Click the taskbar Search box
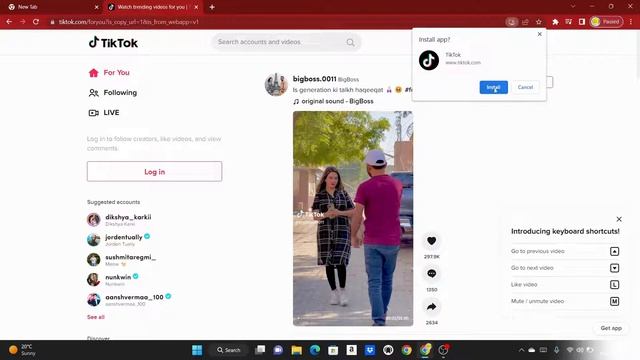This screenshot has height=360, width=640. (229, 350)
